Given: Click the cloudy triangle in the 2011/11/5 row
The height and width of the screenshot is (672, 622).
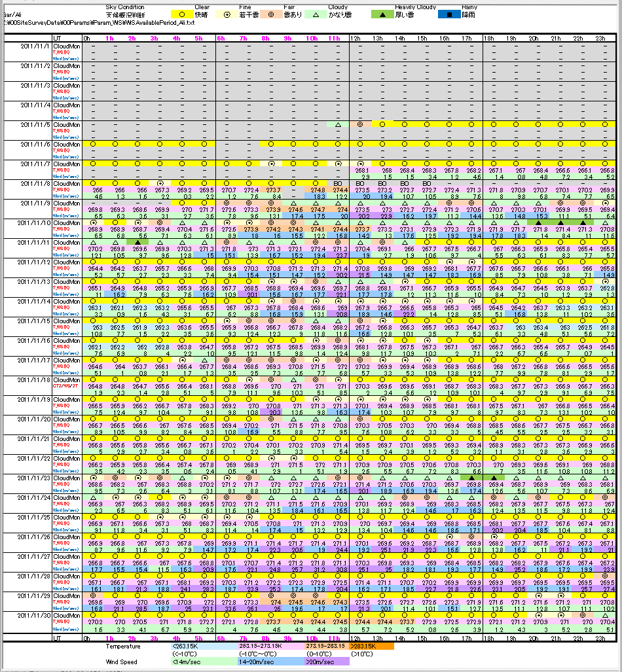Looking at the screenshot, I should click(338, 124).
